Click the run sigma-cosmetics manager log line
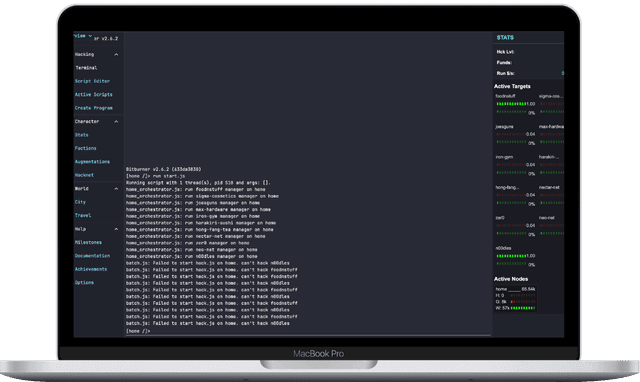 coord(202,196)
